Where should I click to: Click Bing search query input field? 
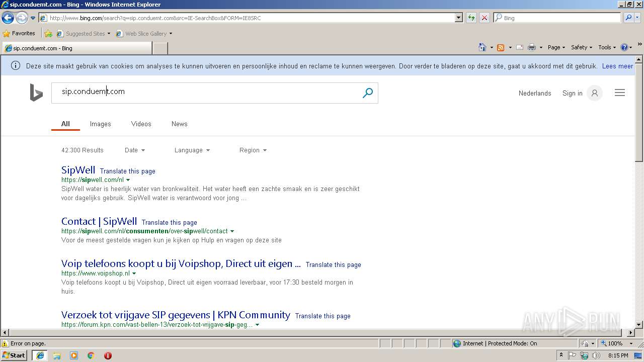[x=206, y=93]
